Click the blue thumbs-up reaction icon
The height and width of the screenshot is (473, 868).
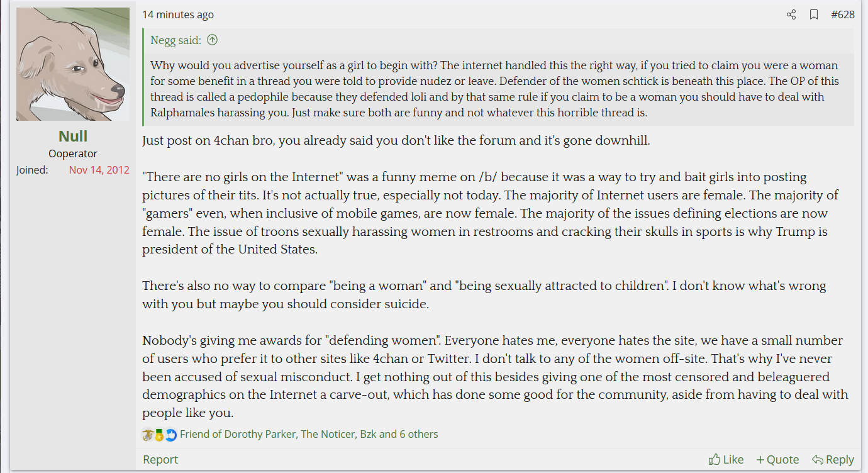170,435
